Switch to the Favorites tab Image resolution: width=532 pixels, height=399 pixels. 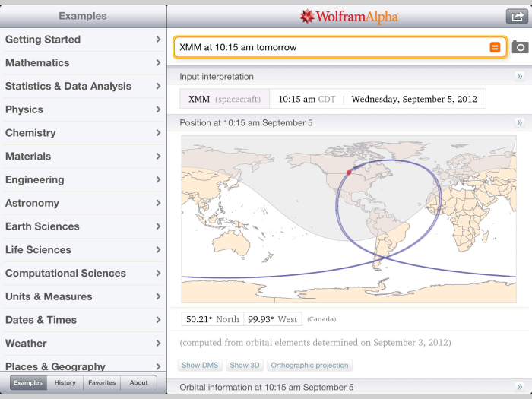tap(102, 382)
